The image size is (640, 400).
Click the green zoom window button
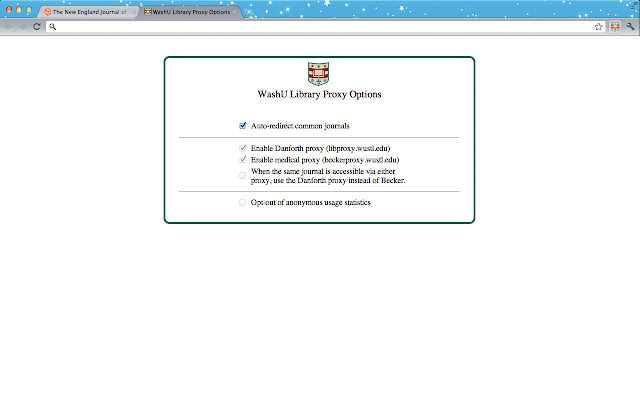tap(29, 9)
